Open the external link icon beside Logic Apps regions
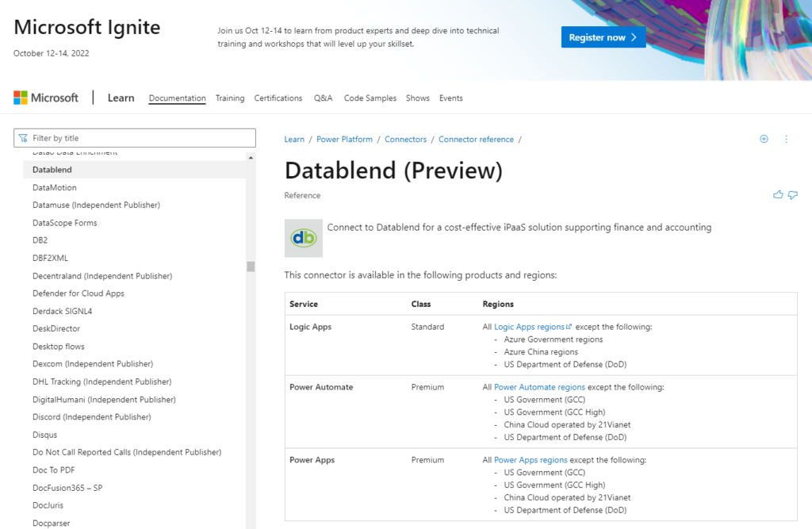812x529 pixels. point(569,326)
